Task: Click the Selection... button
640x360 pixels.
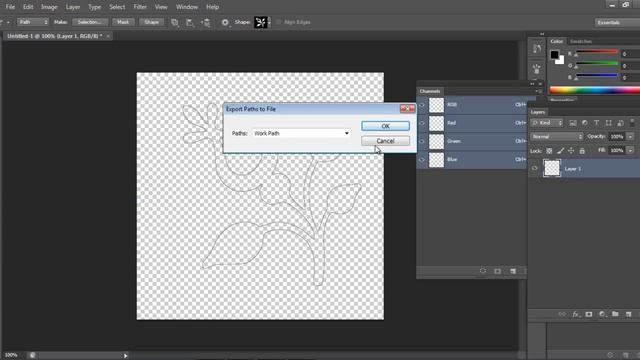Action: [90, 22]
